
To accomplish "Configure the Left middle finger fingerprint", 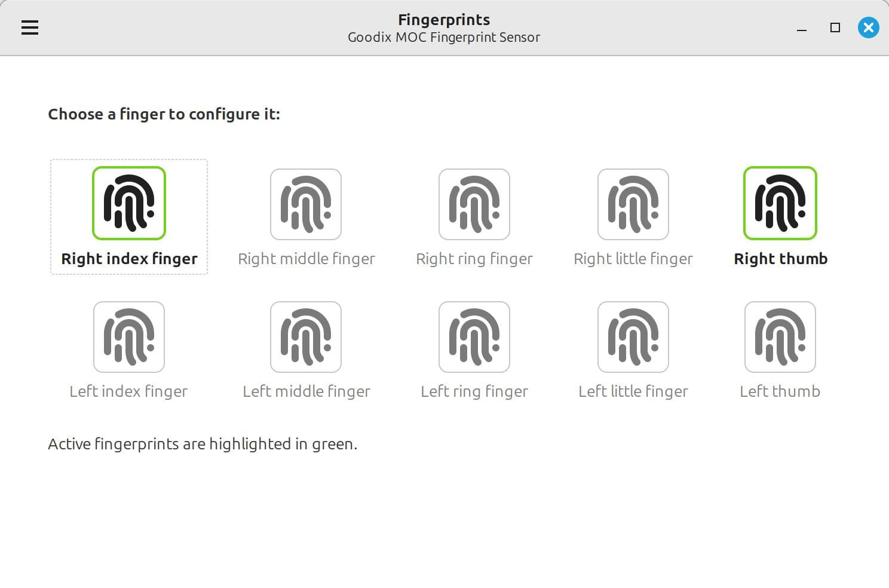I will 306,336.
